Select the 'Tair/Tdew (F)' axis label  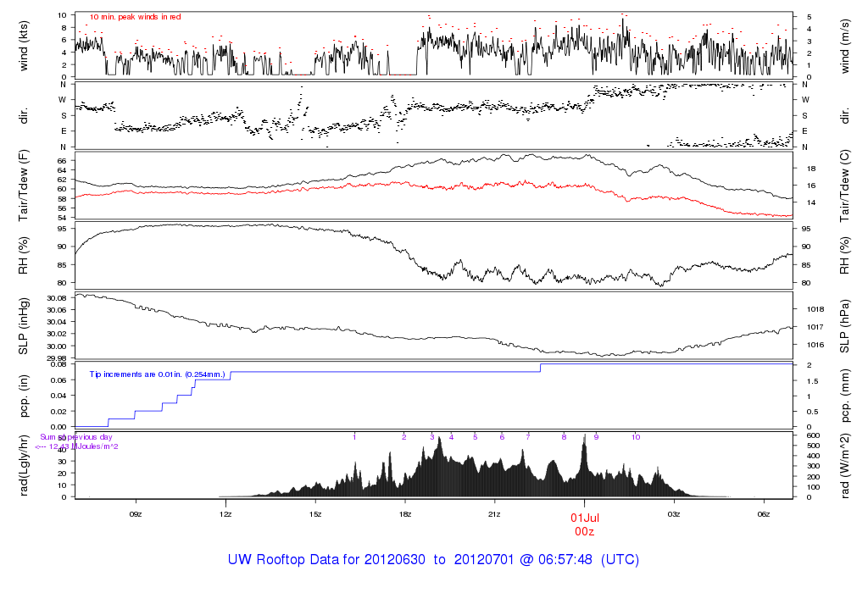click(25, 186)
